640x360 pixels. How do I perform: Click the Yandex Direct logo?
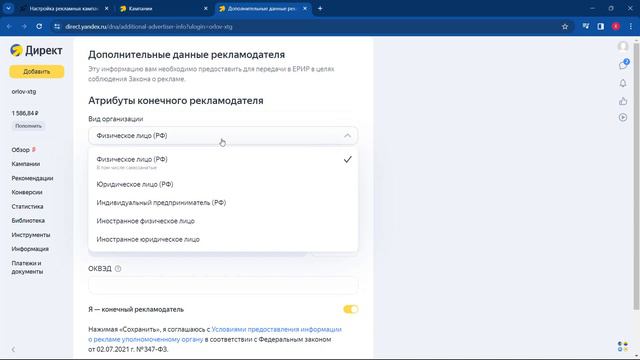click(x=36, y=50)
